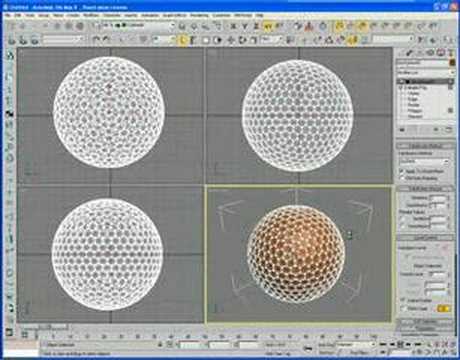Open the Motion command panel tab
This screenshot has height=360, width=460.
430,52
